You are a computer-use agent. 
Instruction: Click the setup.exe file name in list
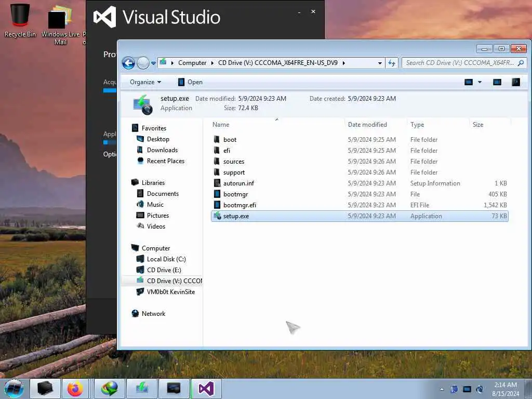236,216
